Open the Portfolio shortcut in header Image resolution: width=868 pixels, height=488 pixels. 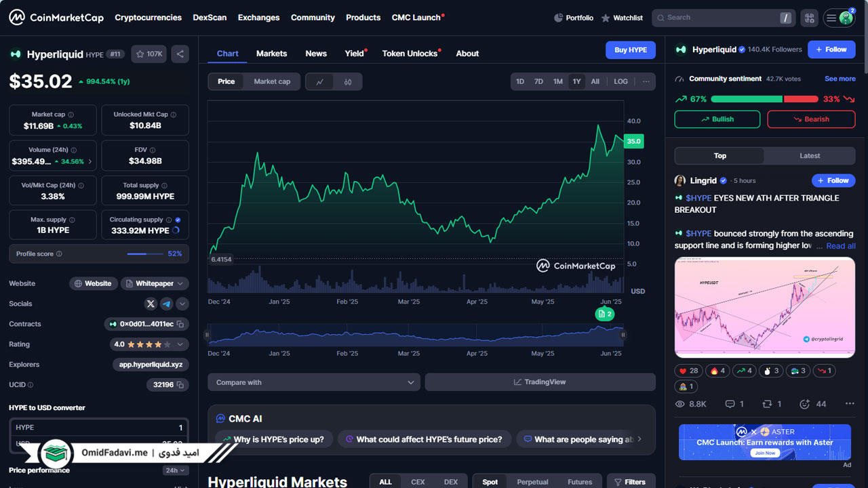[573, 18]
